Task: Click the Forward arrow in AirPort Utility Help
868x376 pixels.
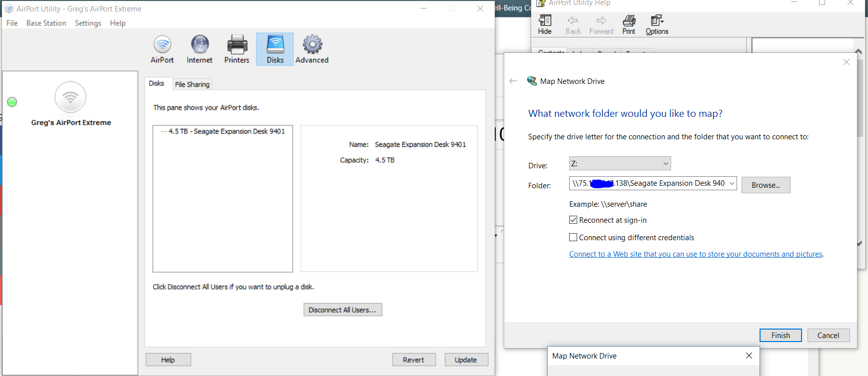Action: click(601, 24)
